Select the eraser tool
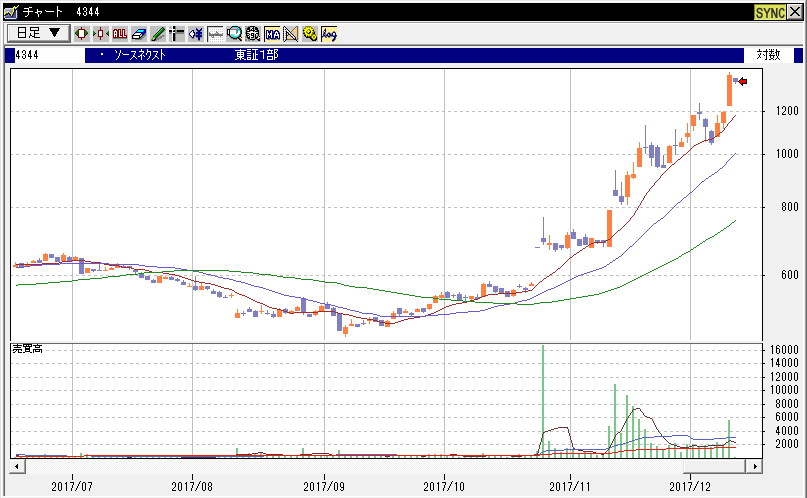807x498 pixels. coord(139,33)
